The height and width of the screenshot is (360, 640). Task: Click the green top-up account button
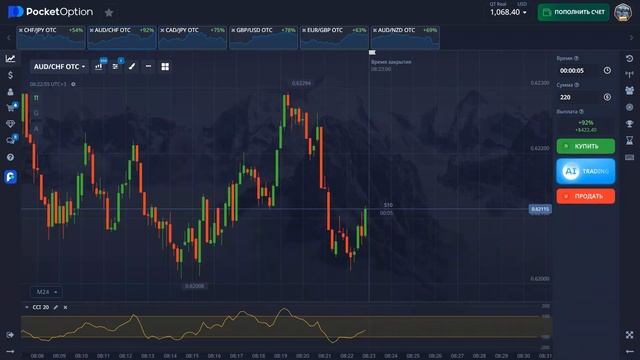(x=573, y=12)
